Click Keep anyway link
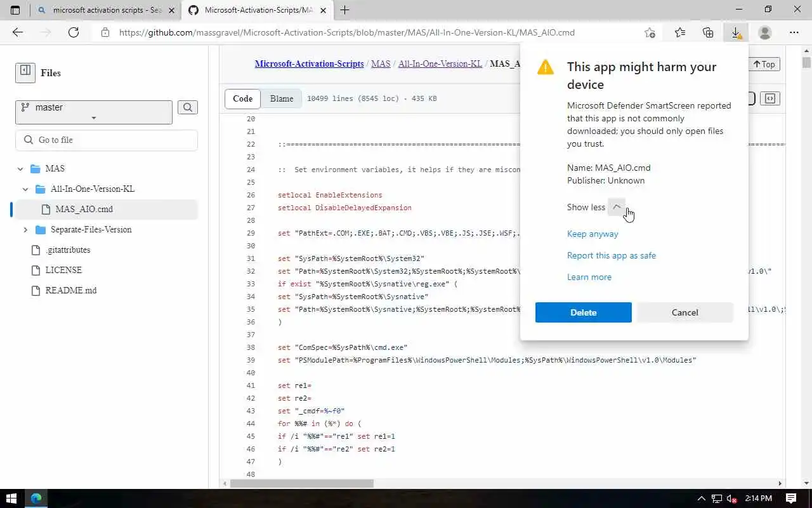Screen dimensions: 812x508 593,234
